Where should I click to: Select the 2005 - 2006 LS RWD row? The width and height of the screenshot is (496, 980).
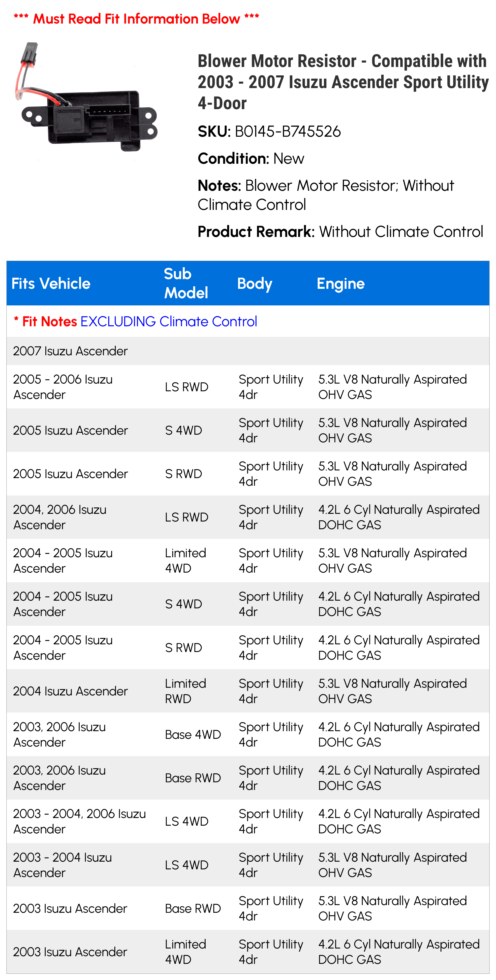tap(248, 387)
